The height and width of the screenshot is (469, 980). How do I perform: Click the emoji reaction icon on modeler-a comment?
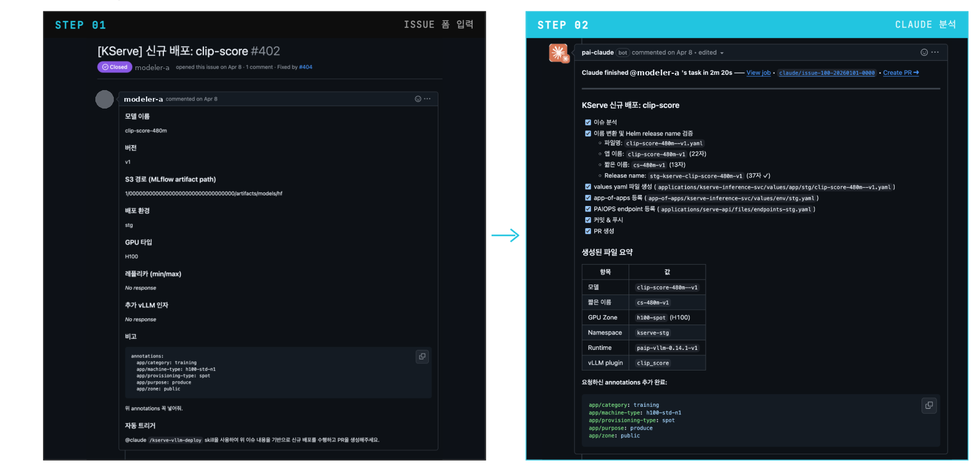click(x=418, y=99)
